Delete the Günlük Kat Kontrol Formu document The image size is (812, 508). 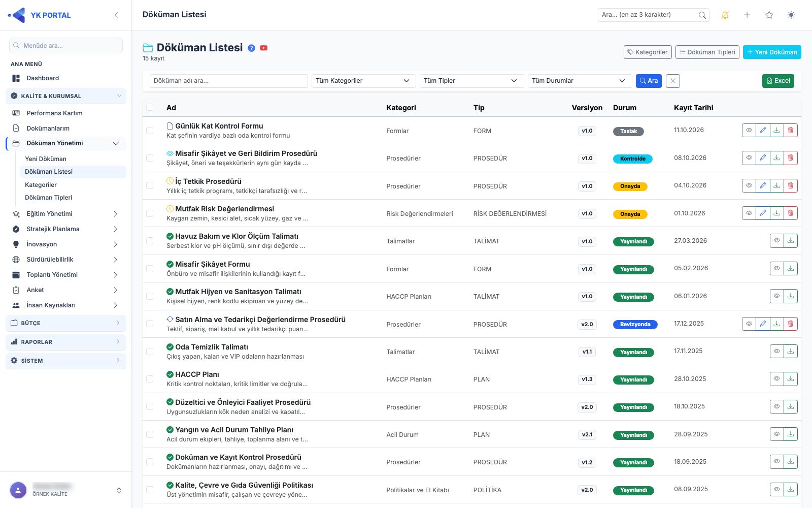[791, 131]
